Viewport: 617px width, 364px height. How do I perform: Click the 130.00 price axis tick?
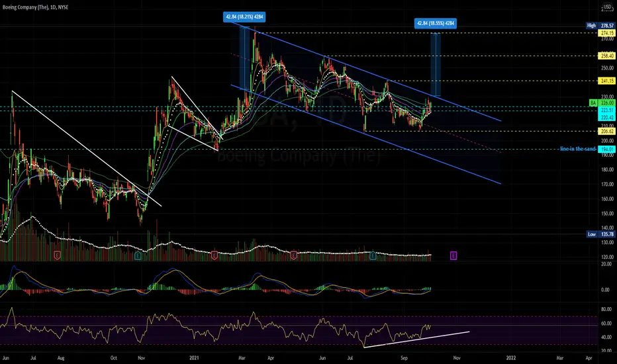(607, 242)
